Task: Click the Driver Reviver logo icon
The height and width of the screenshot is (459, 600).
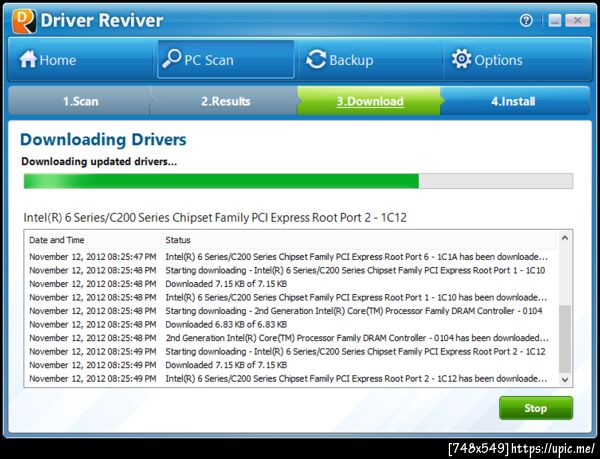Action: point(24,21)
